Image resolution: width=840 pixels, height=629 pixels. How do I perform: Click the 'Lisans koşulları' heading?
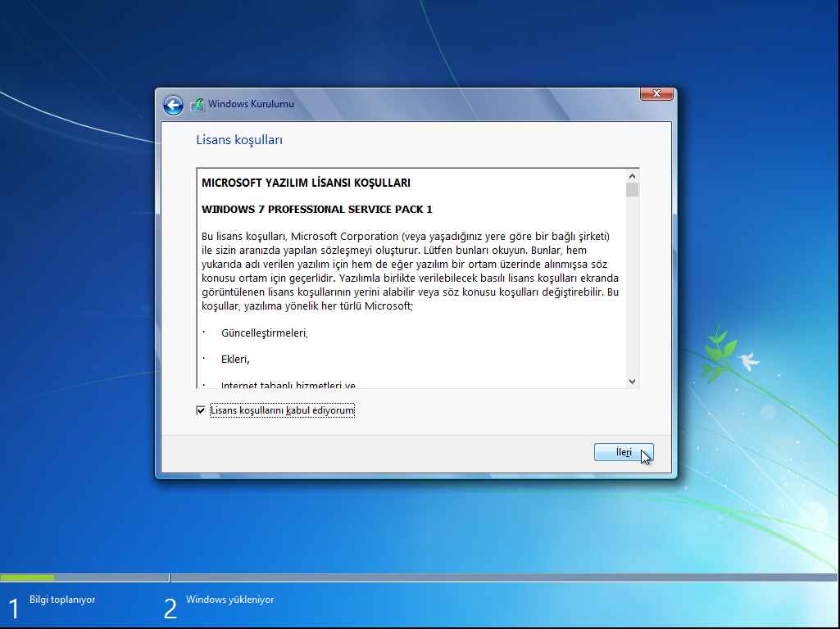239,140
